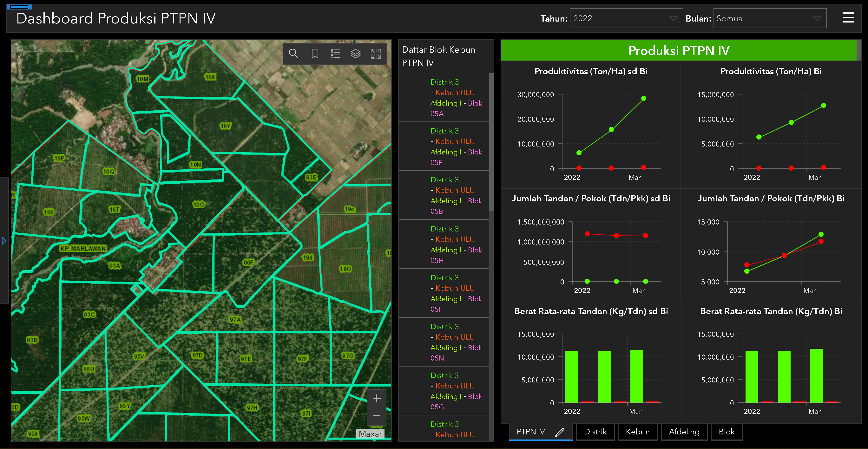Viewport: 868px width, 449px height.
Task: Click map block label 97I
Action: pyautogui.click(x=306, y=413)
